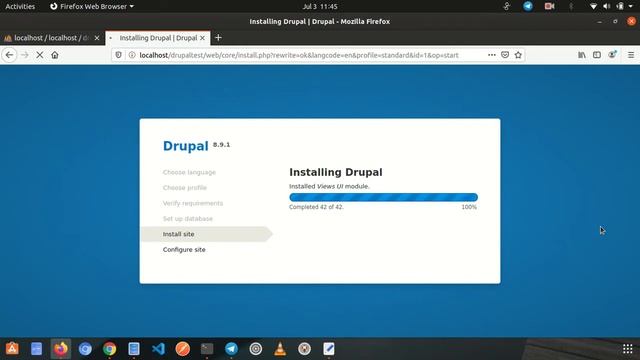Open the Library bookshelf icon
The width and height of the screenshot is (640, 360).
click(582, 55)
